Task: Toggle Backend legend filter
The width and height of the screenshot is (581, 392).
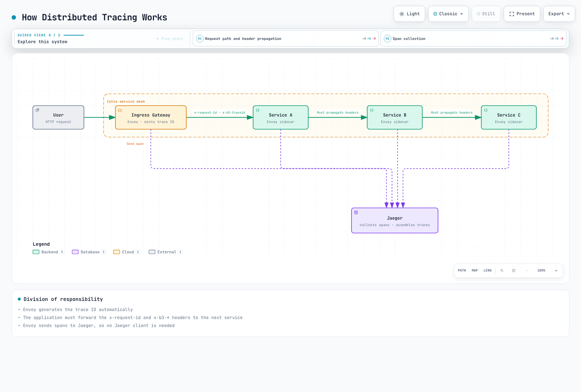Action: point(49,252)
